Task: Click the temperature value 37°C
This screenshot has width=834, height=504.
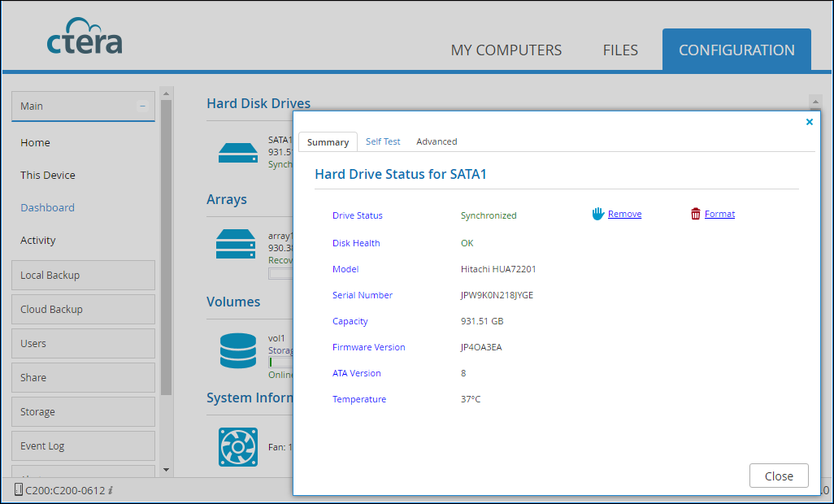Action: pyautogui.click(x=471, y=399)
